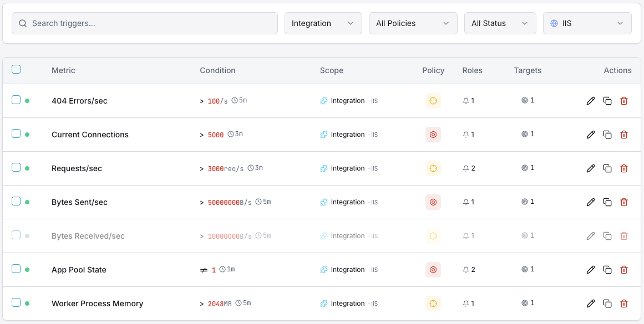This screenshot has height=324, width=644.
Task: Open the critical policy badge for Bytes Sent/sec
Action: coord(433,202)
